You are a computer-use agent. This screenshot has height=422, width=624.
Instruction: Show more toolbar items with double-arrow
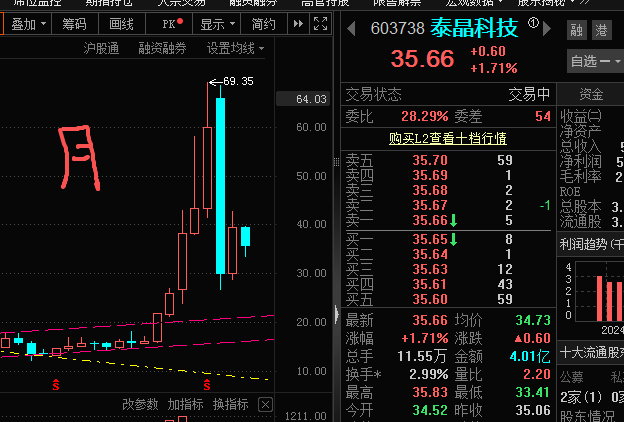298,24
